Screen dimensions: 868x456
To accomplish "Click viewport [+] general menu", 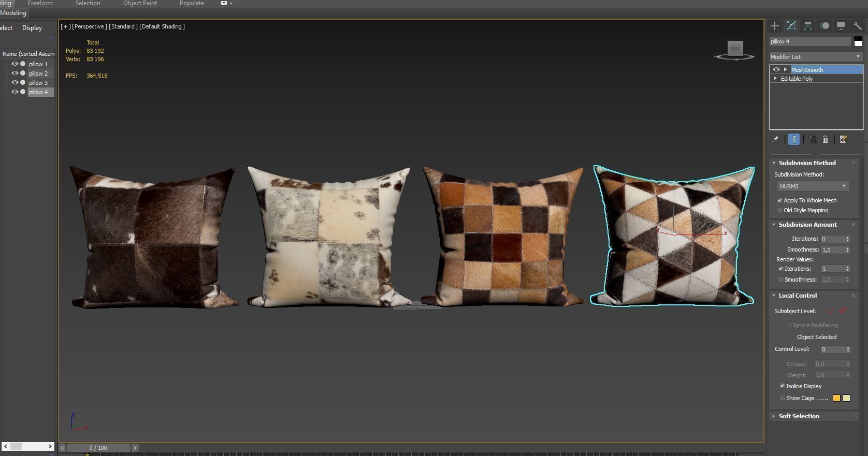I will (x=65, y=26).
